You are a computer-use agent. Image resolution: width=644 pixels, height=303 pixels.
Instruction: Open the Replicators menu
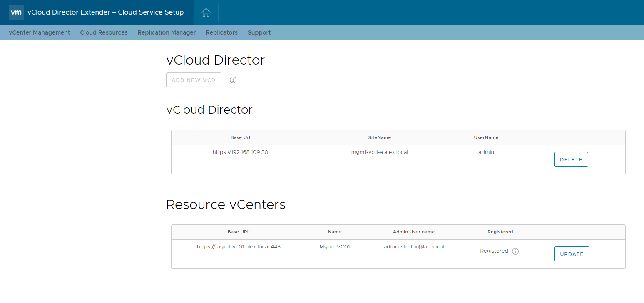click(221, 32)
